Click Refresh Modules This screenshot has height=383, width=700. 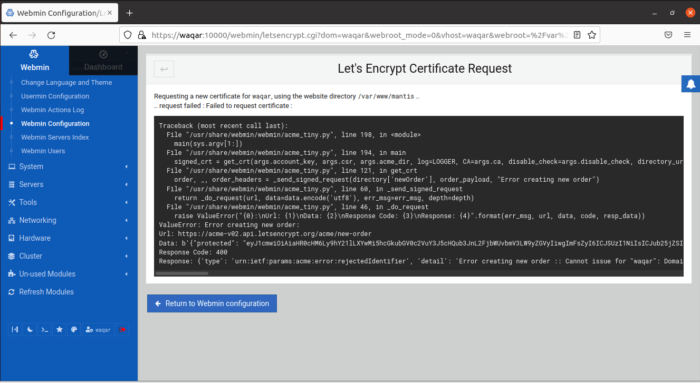(46, 292)
